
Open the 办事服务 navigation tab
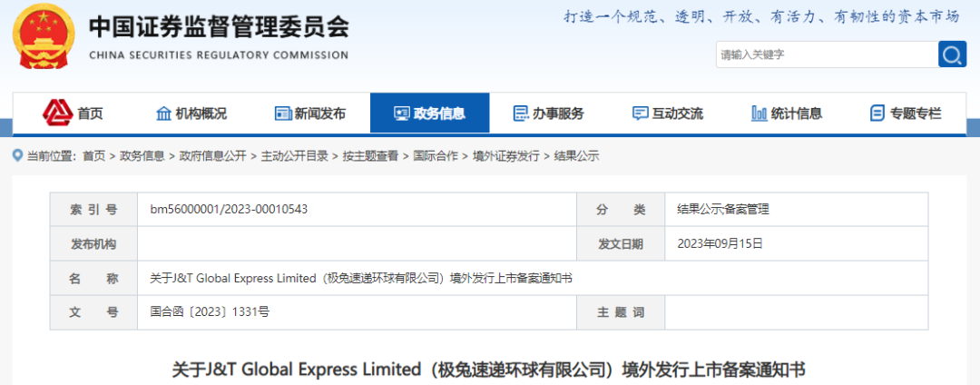click(x=549, y=114)
